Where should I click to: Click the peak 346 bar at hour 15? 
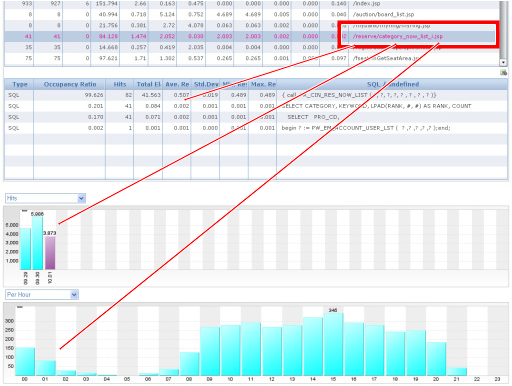click(333, 344)
